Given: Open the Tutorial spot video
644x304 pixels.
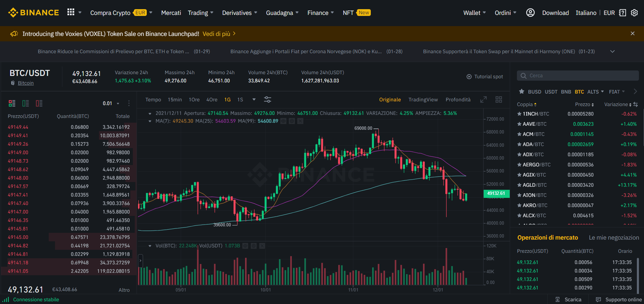Looking at the screenshot, I should click(x=485, y=77).
